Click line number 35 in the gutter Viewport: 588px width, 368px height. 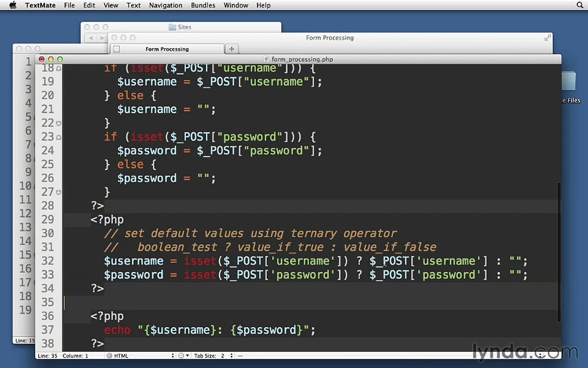[x=47, y=302]
